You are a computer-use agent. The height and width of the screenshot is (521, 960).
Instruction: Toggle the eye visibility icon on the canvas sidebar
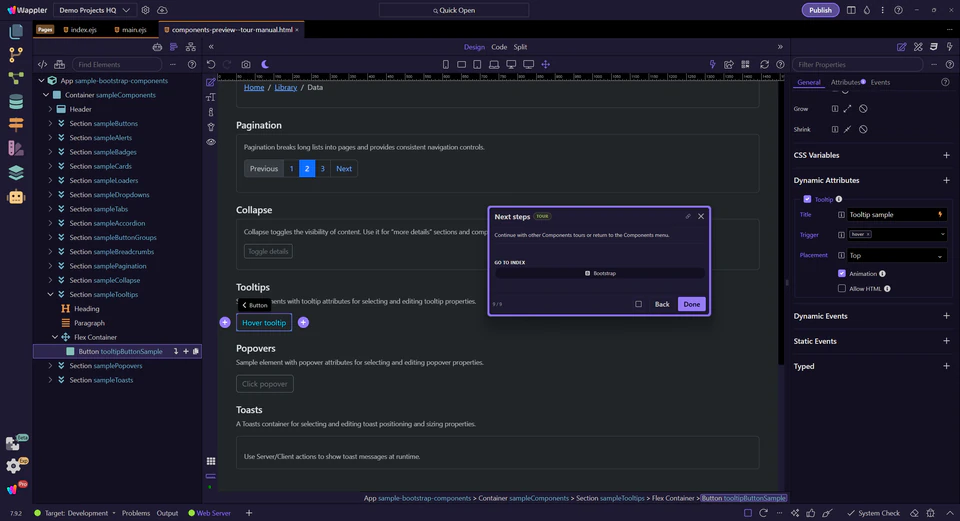click(x=211, y=141)
